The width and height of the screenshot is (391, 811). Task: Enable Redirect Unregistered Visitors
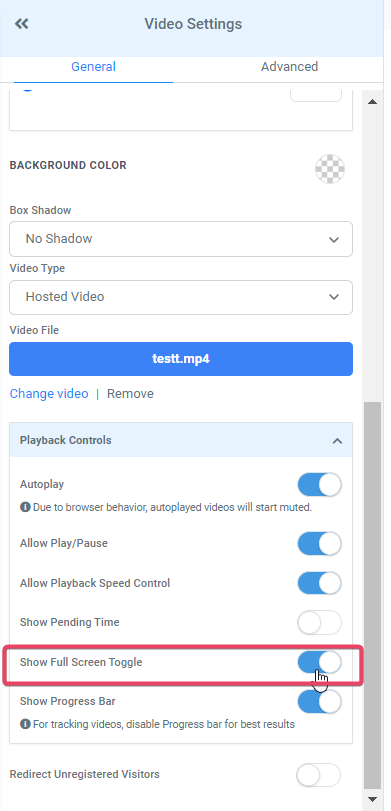point(319,775)
